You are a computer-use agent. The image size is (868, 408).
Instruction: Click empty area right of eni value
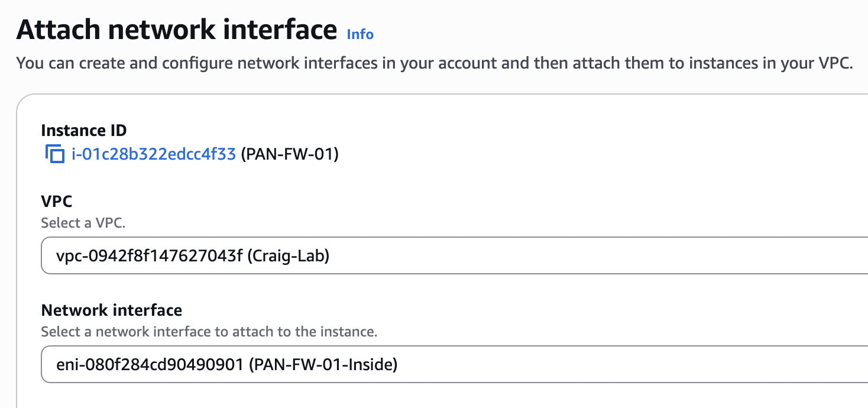pyautogui.click(x=627, y=364)
